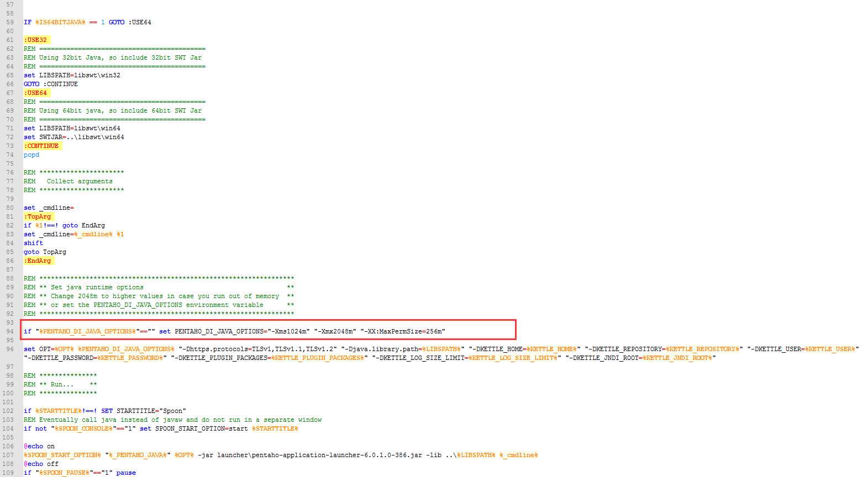Click %SPOON_START_OPTION% on line 107
The width and height of the screenshot is (868, 477).
point(62,455)
